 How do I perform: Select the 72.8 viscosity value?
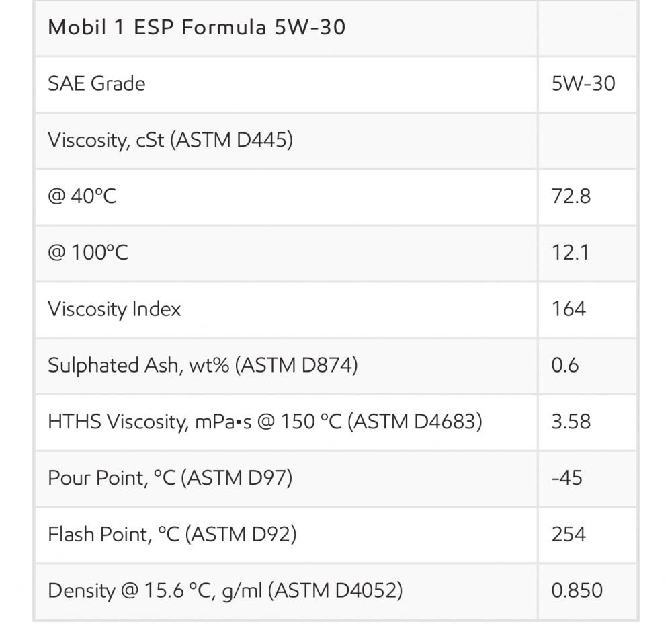571,196
